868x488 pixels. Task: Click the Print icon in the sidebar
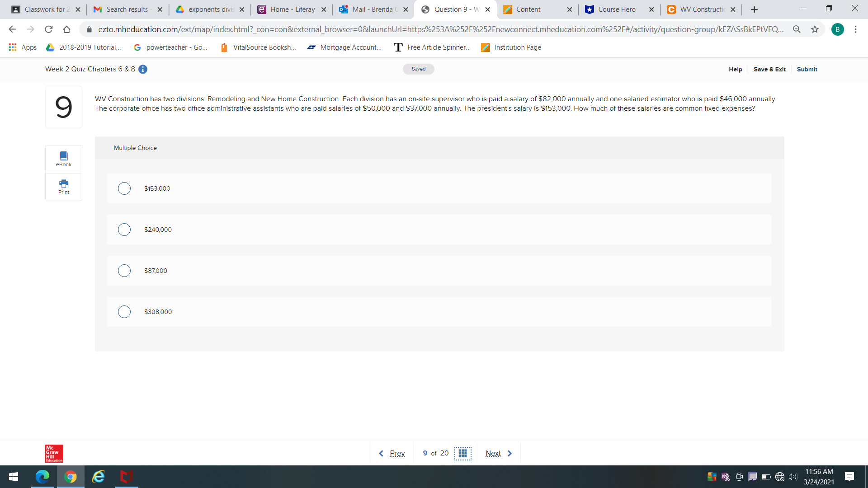[63, 187]
